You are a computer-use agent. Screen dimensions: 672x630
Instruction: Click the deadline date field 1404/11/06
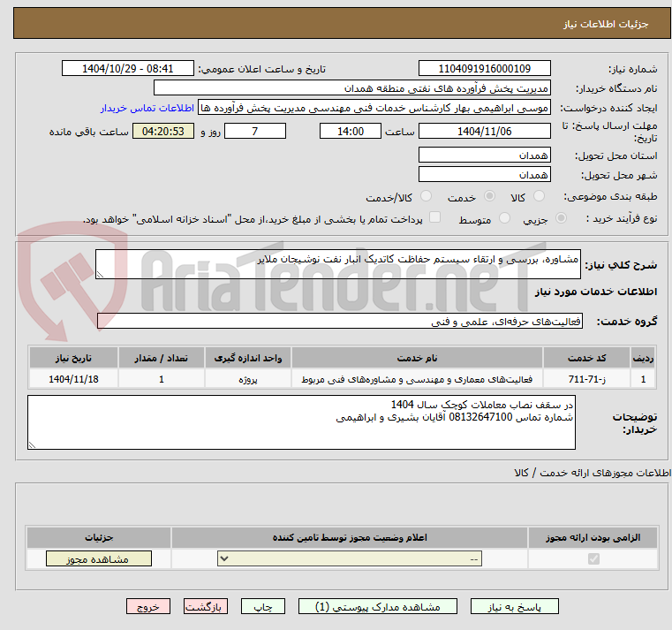click(484, 132)
